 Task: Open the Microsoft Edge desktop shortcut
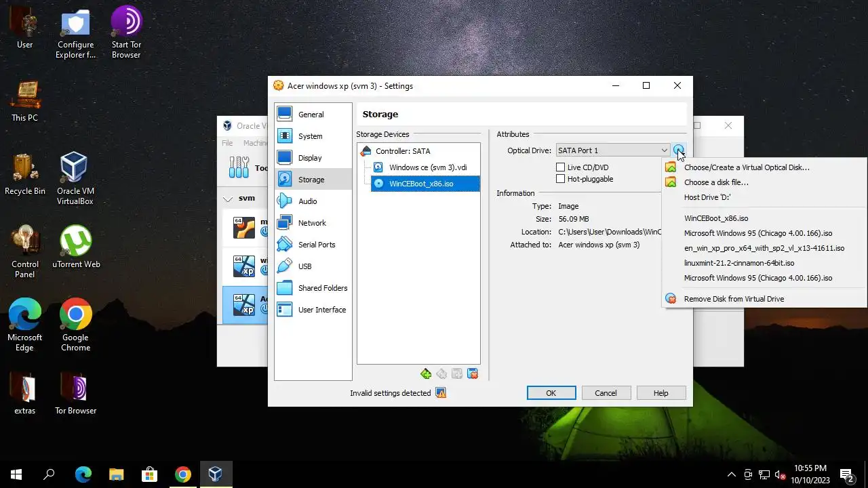point(25,325)
